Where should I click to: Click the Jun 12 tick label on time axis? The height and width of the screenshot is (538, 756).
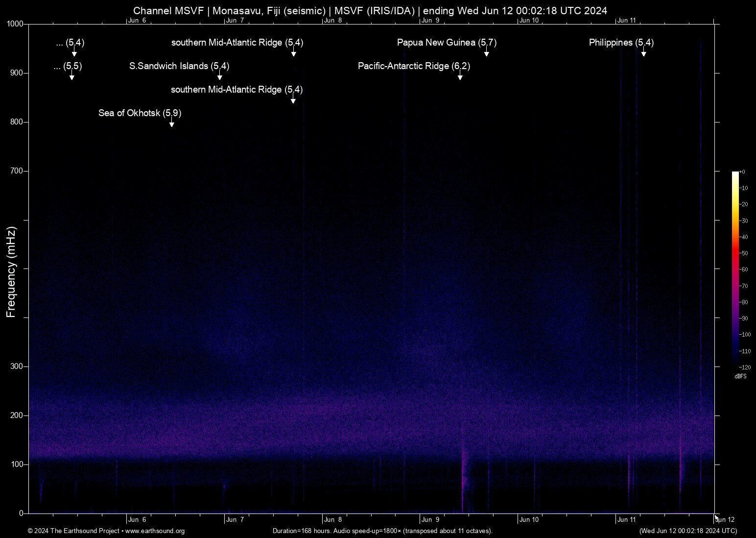[x=726, y=520]
